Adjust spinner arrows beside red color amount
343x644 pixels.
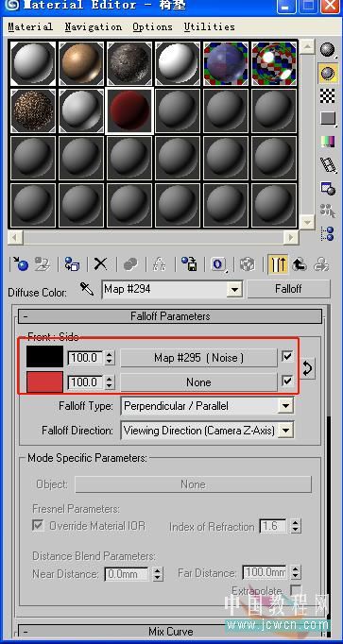110,382
